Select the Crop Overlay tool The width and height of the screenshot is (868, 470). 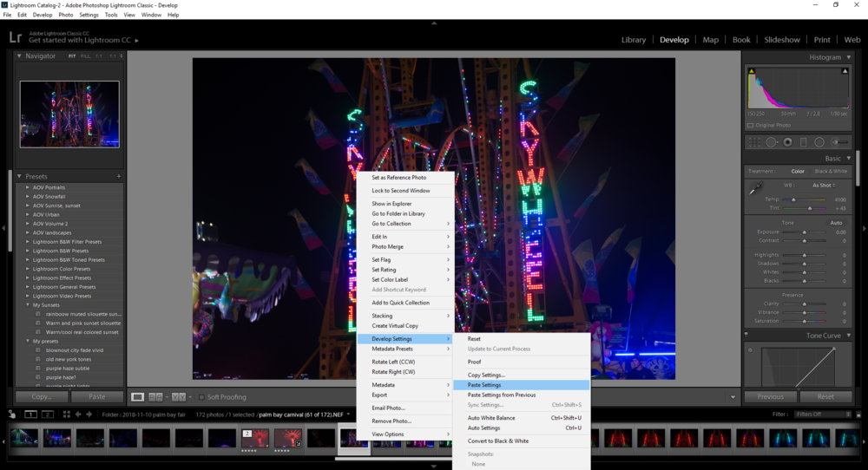click(x=753, y=141)
